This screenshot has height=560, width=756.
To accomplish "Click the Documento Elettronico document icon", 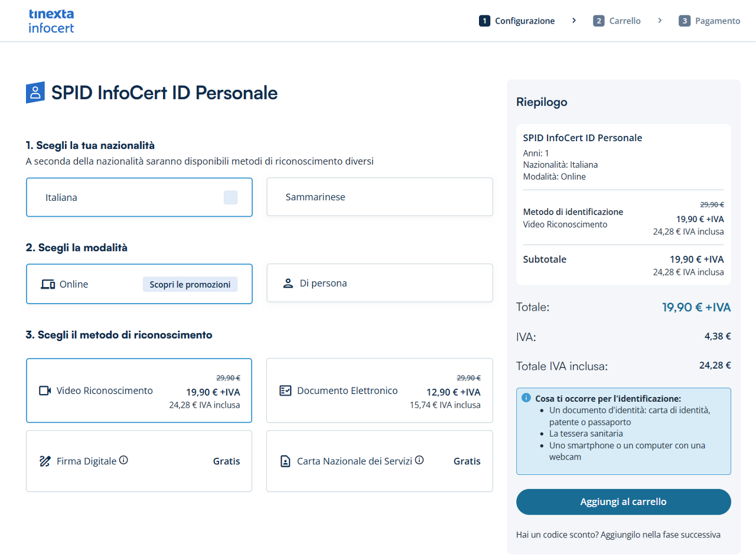I will click(285, 390).
